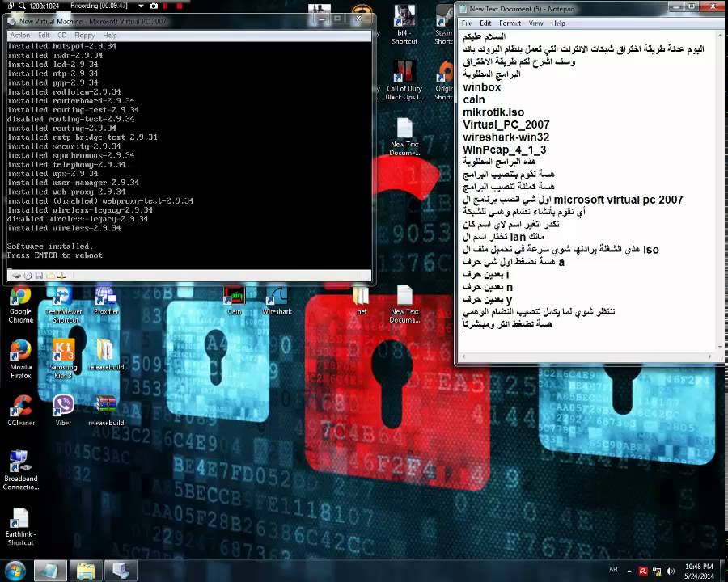The image size is (728, 582).
Task: Select the Earthlink Shortcut icon
Action: click(20, 526)
